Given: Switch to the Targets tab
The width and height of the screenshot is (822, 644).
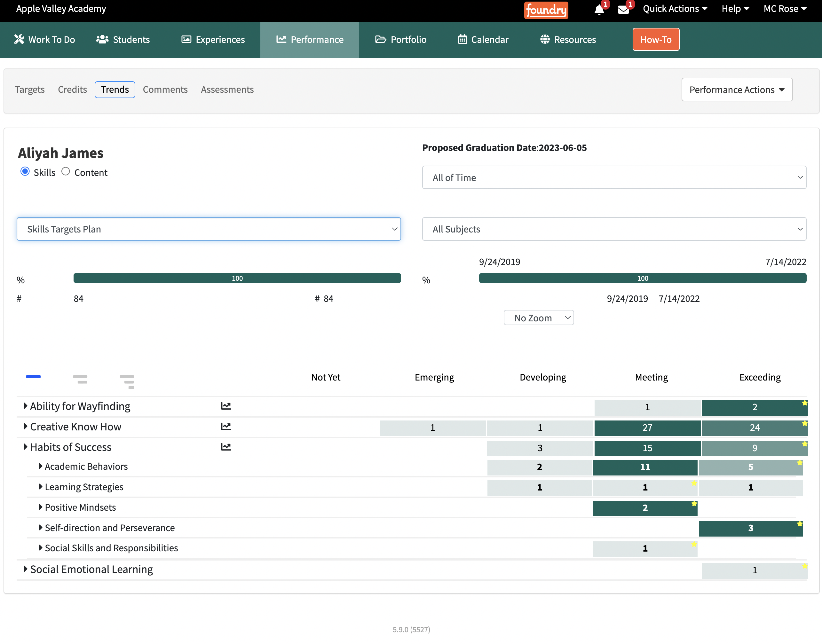Looking at the screenshot, I should click(30, 89).
